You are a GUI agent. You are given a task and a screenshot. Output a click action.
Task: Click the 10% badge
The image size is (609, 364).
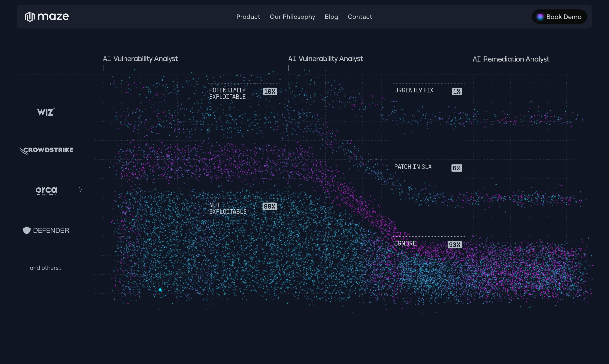point(270,92)
